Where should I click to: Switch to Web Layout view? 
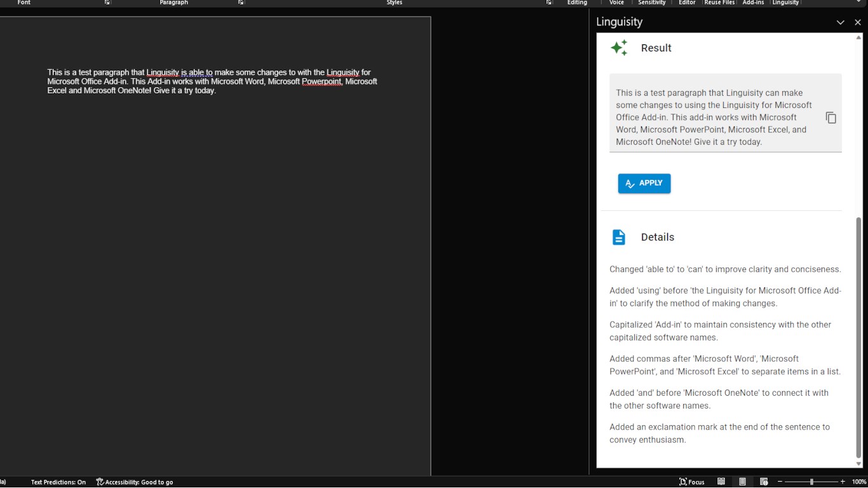click(x=764, y=482)
